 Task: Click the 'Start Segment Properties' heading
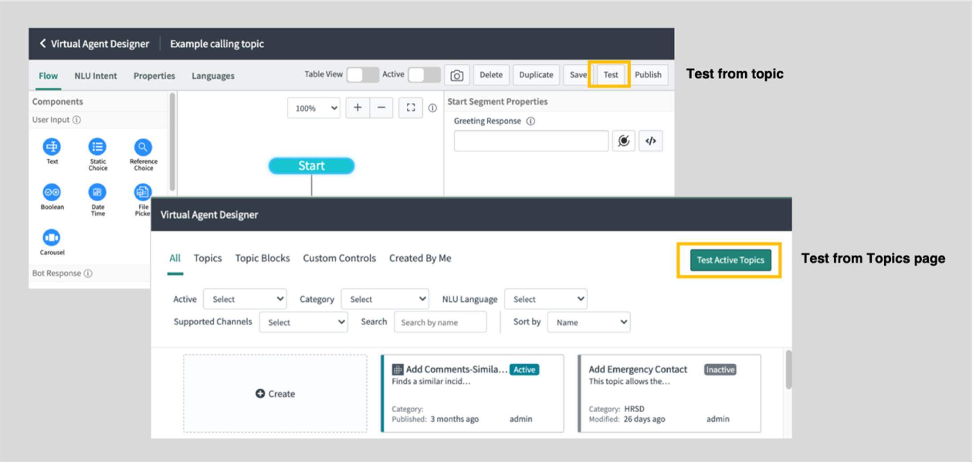497,102
